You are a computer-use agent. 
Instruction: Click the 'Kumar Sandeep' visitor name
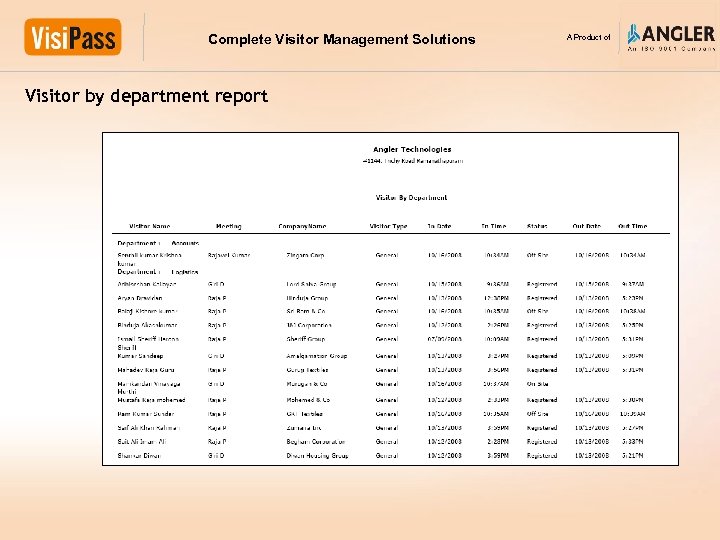(140, 356)
